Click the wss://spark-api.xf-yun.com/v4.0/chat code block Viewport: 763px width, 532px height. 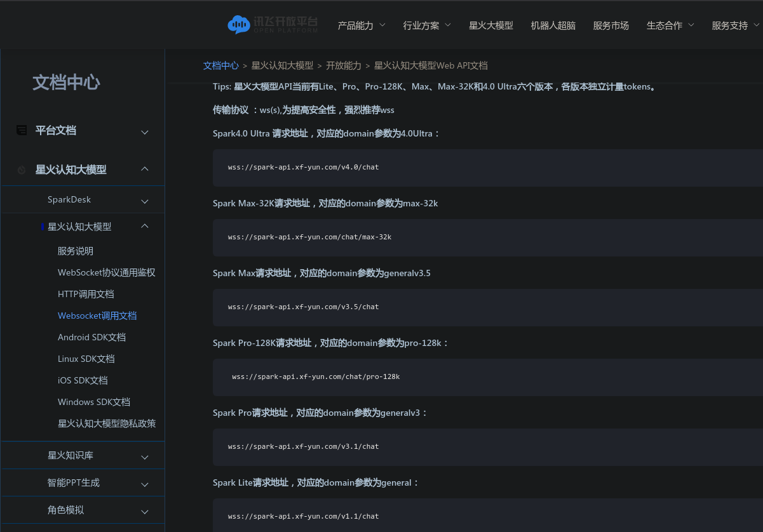(x=487, y=168)
